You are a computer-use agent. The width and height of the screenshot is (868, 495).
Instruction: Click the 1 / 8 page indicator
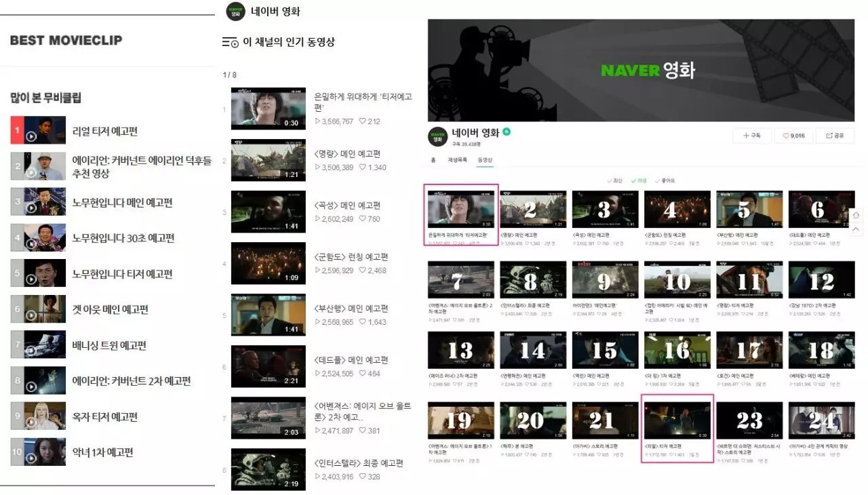229,75
